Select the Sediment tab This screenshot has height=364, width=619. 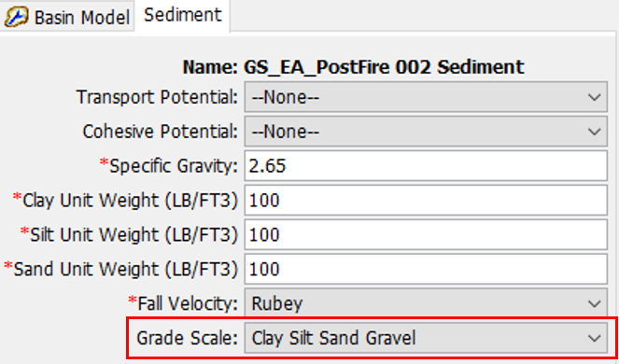click(182, 15)
